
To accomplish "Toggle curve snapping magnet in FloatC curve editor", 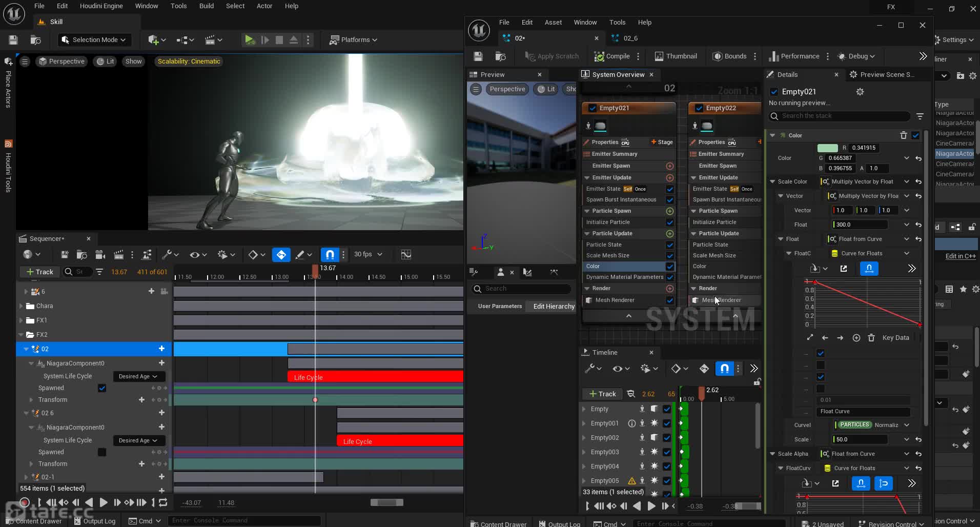I will click(x=869, y=269).
